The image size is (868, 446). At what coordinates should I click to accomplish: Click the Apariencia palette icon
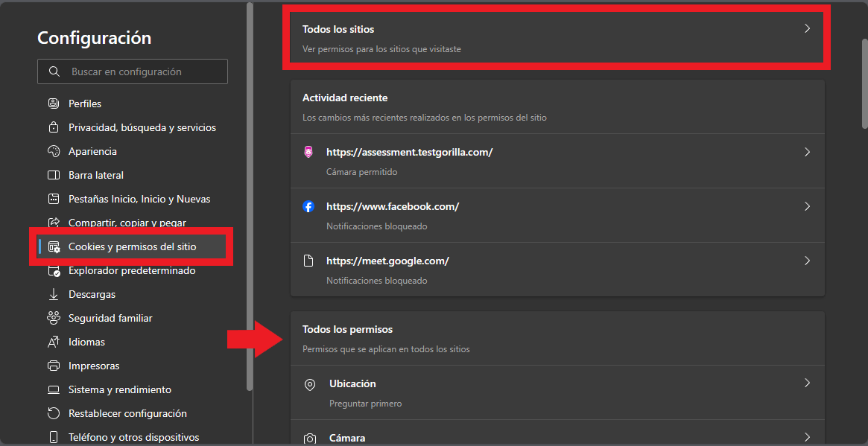click(54, 151)
